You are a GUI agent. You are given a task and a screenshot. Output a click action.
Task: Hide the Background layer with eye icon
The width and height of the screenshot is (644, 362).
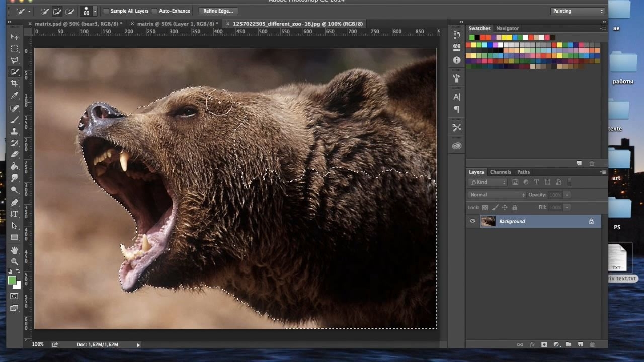pos(472,221)
